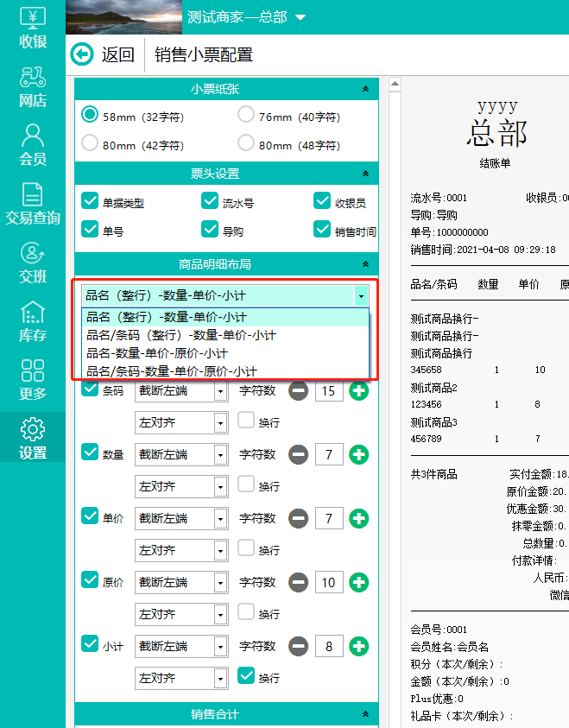Open the 左对齐 alignment dropdown under 单价
Viewport: 569px width, 728px height.
pyautogui.click(x=180, y=550)
